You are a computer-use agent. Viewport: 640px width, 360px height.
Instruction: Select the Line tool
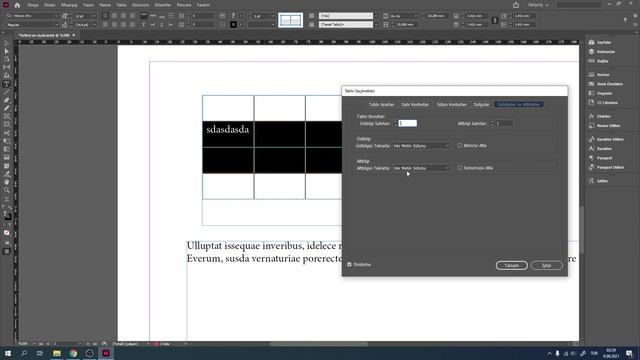(x=7, y=92)
